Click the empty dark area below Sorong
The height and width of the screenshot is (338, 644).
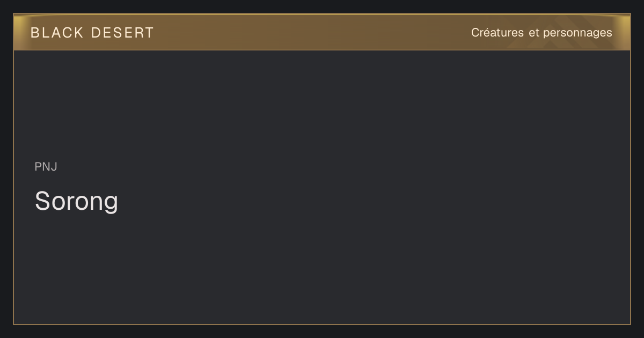322,268
